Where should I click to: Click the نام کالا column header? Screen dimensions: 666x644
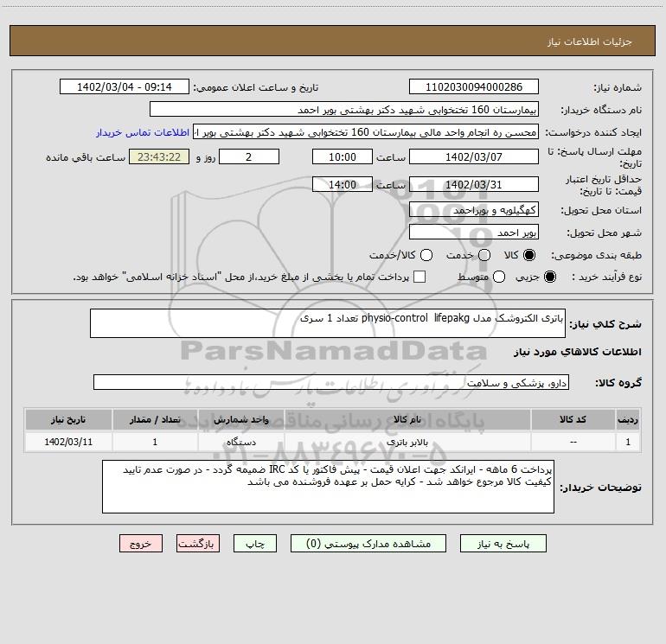407,419
